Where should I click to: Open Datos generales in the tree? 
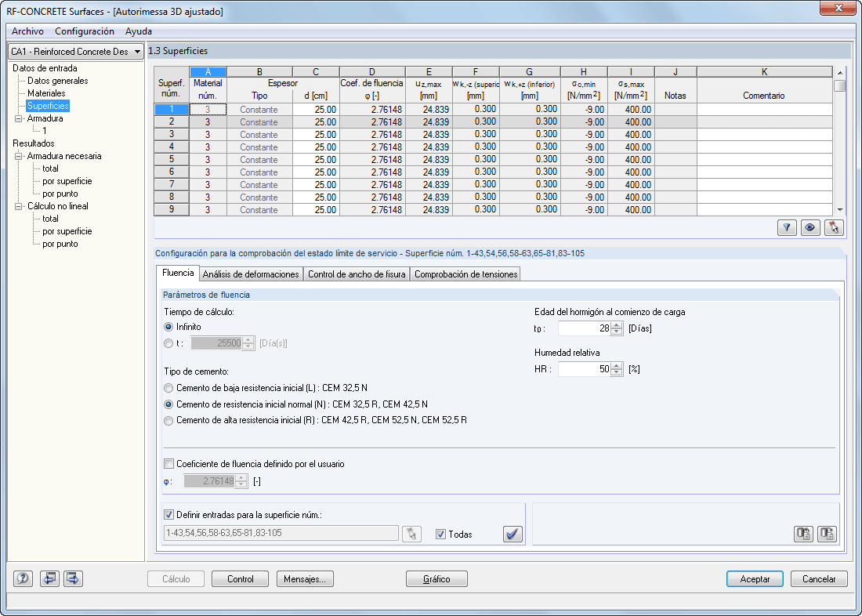pos(58,81)
